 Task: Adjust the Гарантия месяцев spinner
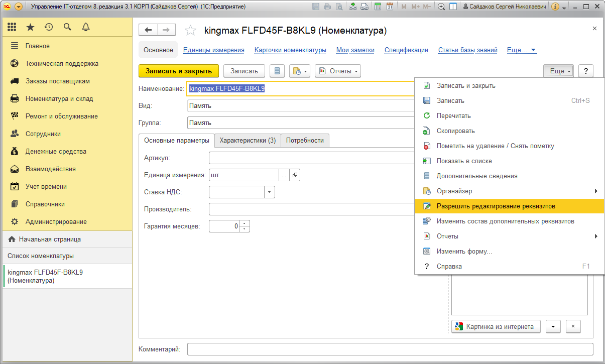point(244,226)
